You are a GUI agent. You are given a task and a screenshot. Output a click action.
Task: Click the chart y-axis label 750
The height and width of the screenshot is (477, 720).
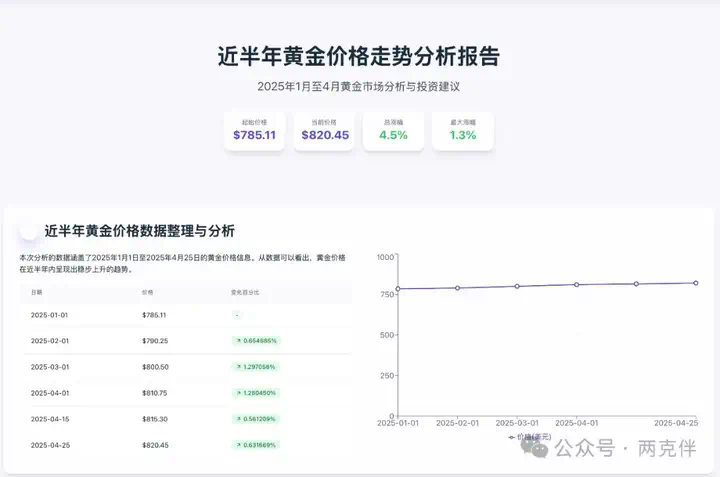click(387, 294)
